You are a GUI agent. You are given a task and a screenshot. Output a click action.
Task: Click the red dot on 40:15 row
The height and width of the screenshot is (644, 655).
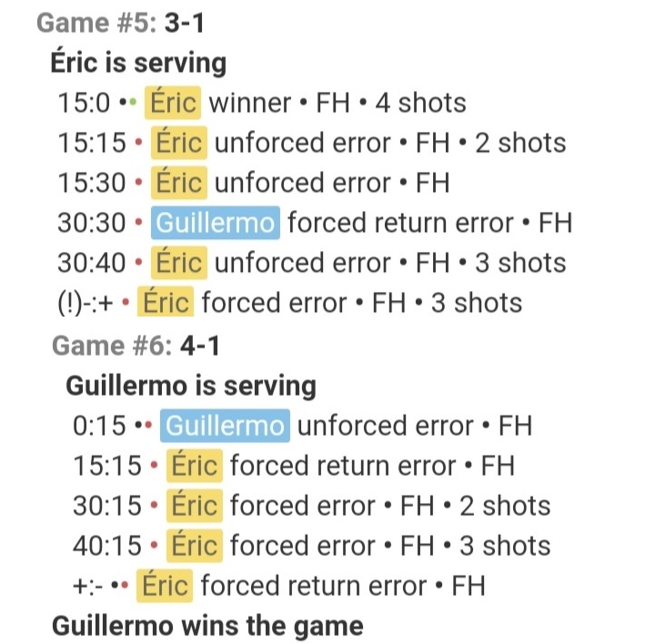[154, 546]
